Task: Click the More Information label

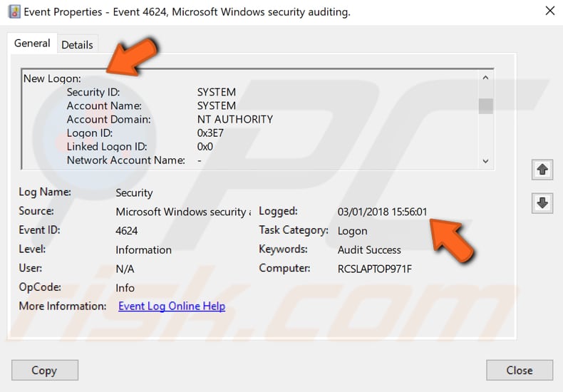Action: click(63, 306)
